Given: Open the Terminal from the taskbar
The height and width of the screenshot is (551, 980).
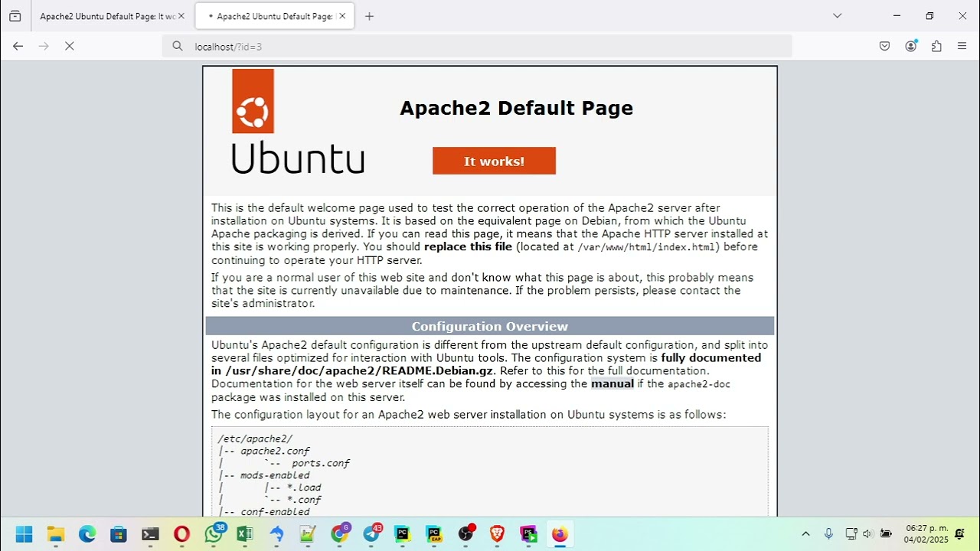Looking at the screenshot, I should pos(150,533).
